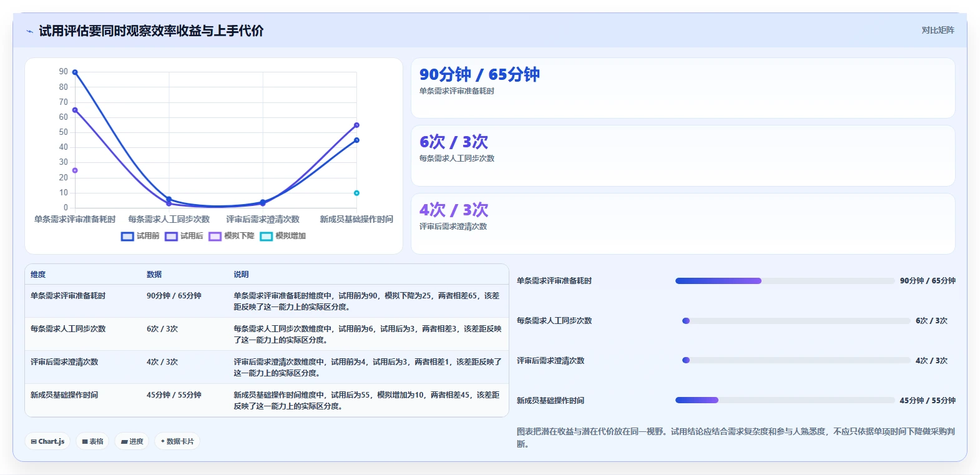The height and width of the screenshot is (475, 980).
Task: Click the 单条需求评审准备耗时 progress bar
Action: (785, 281)
